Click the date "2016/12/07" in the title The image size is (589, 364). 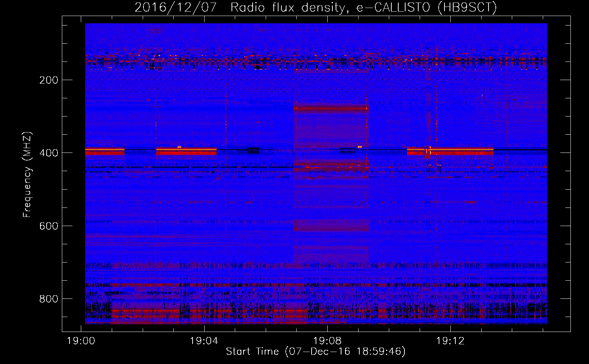pos(176,7)
